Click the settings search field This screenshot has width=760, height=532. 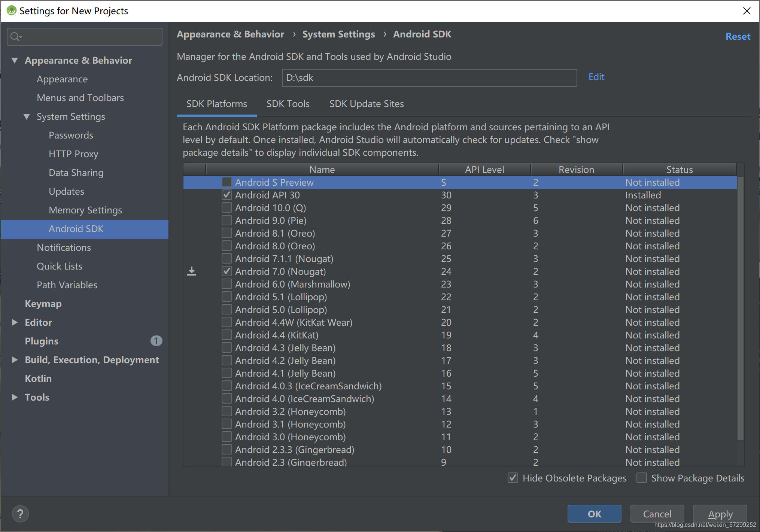[x=85, y=37]
